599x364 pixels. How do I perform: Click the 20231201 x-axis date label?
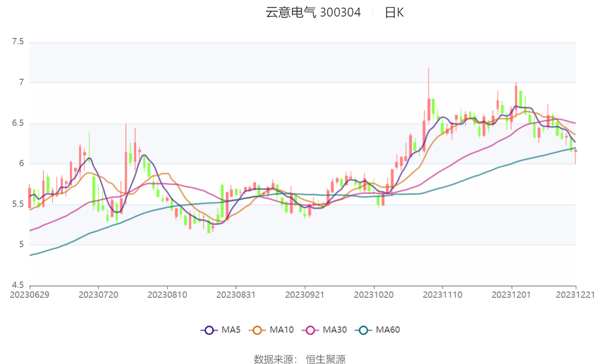pos(511,296)
